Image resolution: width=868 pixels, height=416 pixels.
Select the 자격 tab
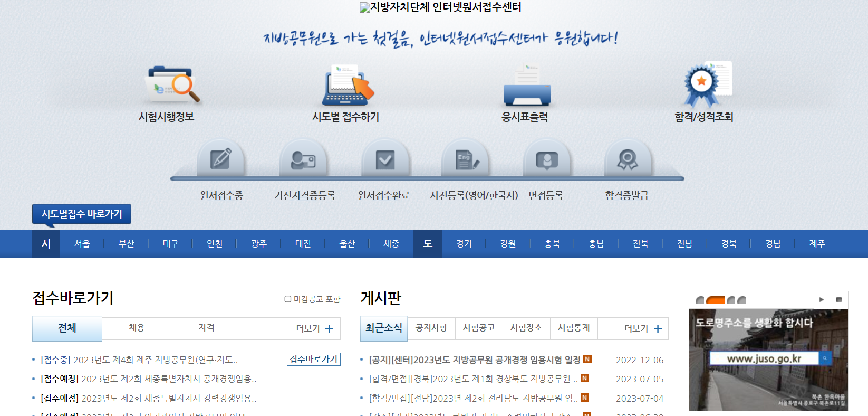tap(206, 328)
